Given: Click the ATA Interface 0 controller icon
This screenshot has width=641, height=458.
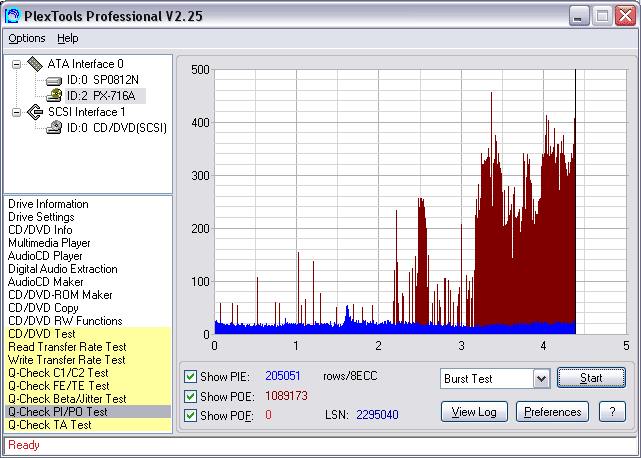Looking at the screenshot, I should (35, 64).
